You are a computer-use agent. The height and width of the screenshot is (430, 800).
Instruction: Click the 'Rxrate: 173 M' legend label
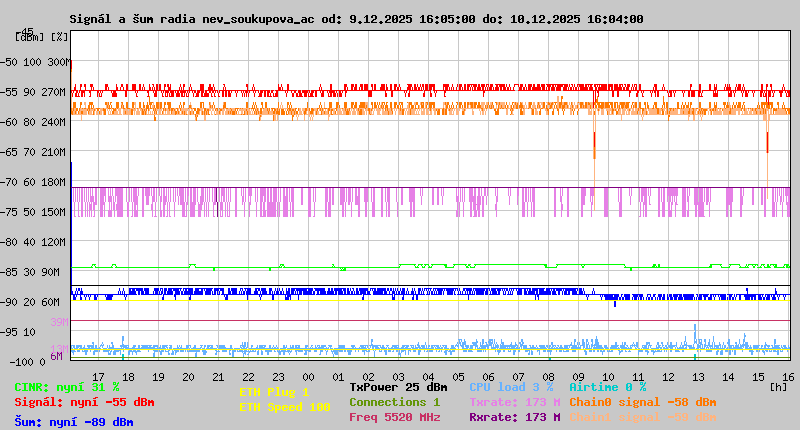click(x=515, y=417)
